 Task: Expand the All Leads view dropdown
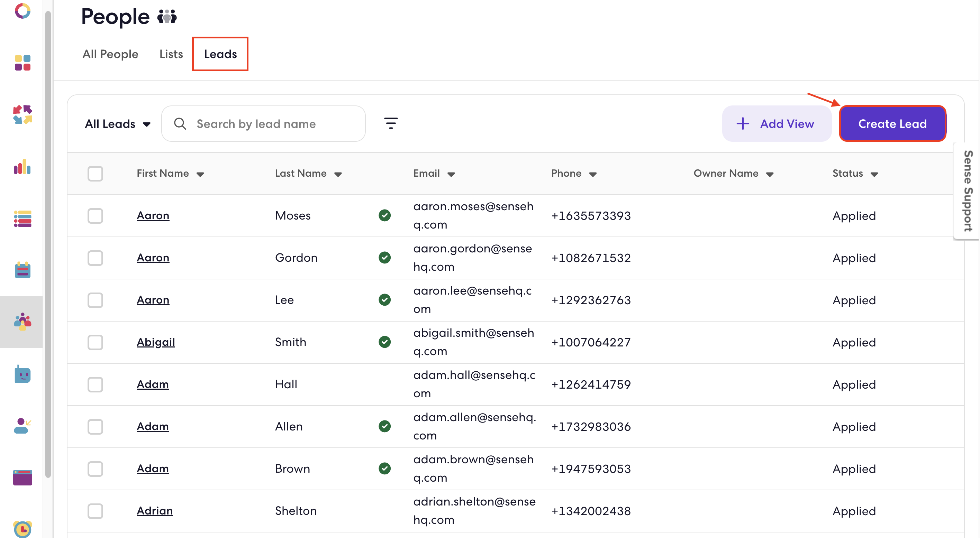[x=118, y=124]
